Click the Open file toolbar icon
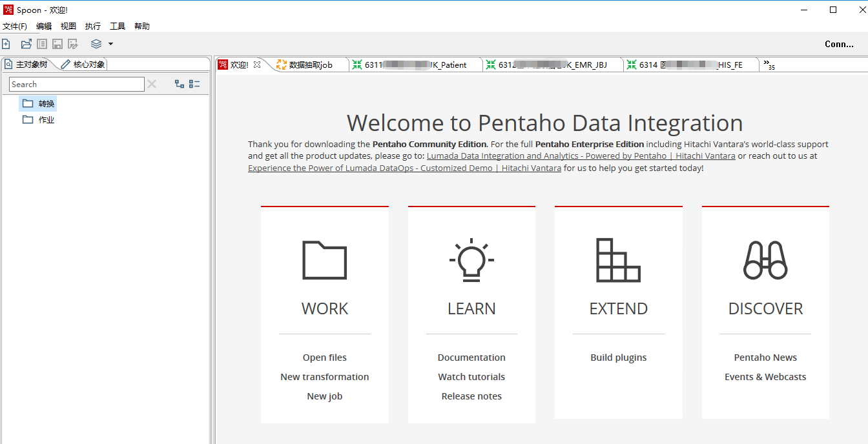868x444 pixels. (x=26, y=44)
